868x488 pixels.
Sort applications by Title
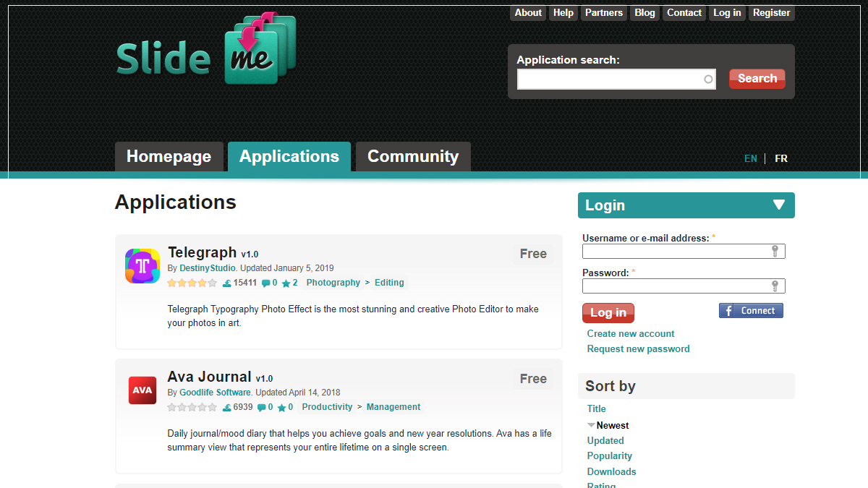[597, 408]
